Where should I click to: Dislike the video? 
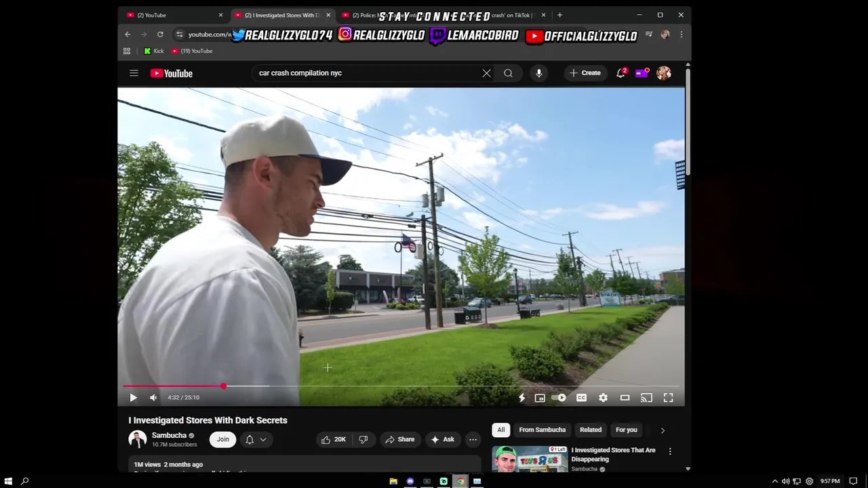pyautogui.click(x=363, y=440)
